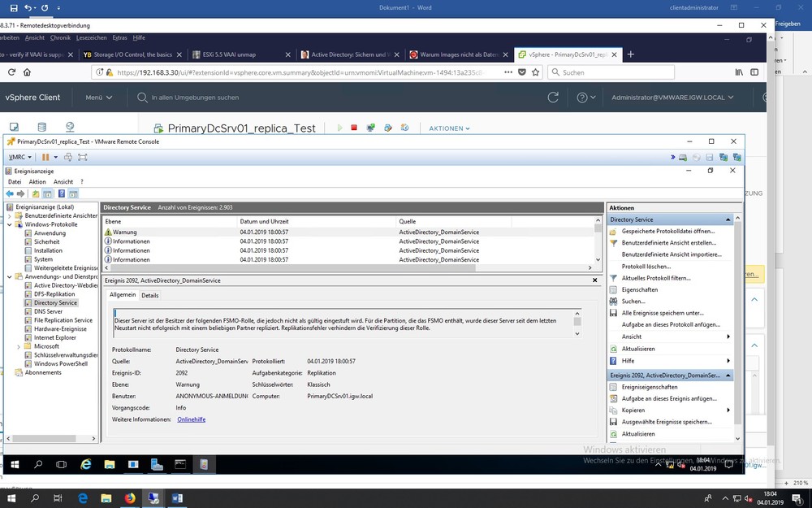Image resolution: width=812 pixels, height=508 pixels.
Task: Select DNS Server log in the tree
Action: pyautogui.click(x=48, y=311)
